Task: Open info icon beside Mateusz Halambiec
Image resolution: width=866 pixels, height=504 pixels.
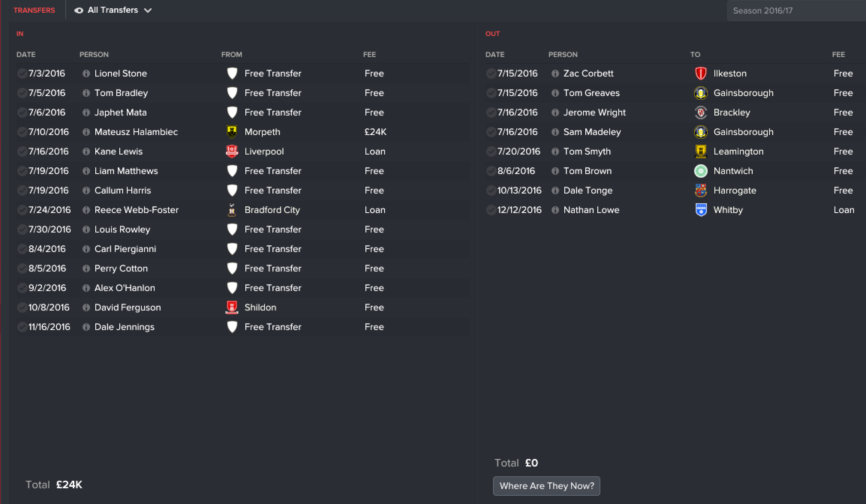Action: pyautogui.click(x=86, y=132)
